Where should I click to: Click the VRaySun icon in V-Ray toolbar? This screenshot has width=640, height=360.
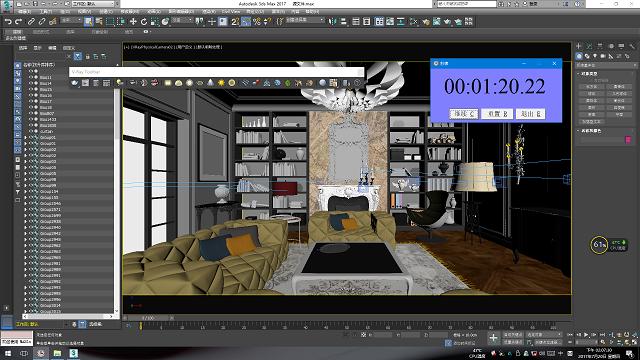[x=221, y=83]
